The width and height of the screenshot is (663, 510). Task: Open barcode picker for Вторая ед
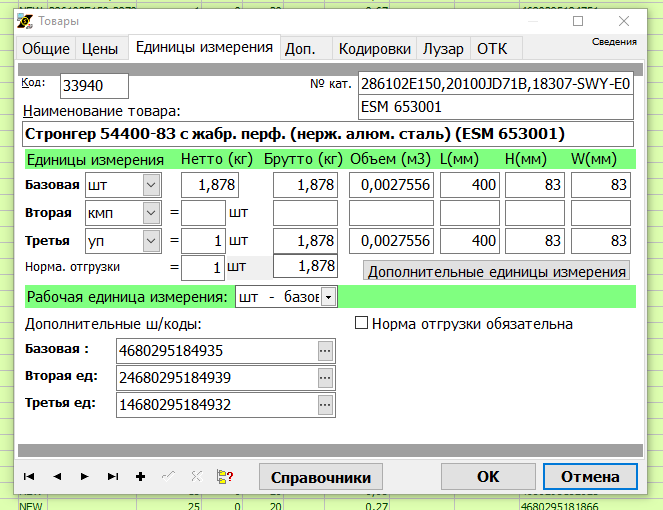pyautogui.click(x=325, y=378)
